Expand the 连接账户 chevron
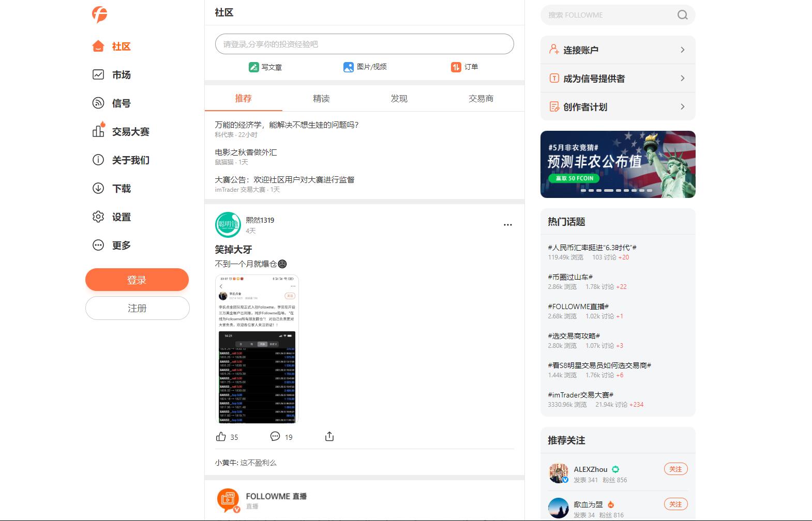 pyautogui.click(x=683, y=50)
